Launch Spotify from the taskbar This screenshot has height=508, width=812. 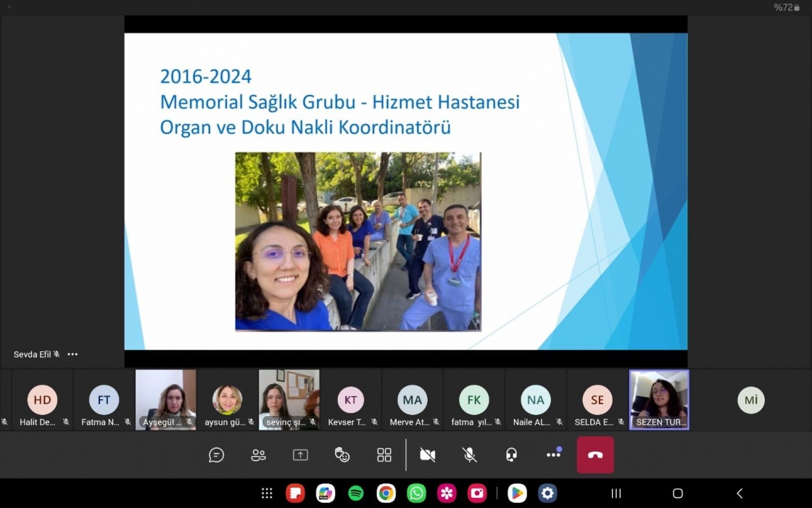pos(356,493)
